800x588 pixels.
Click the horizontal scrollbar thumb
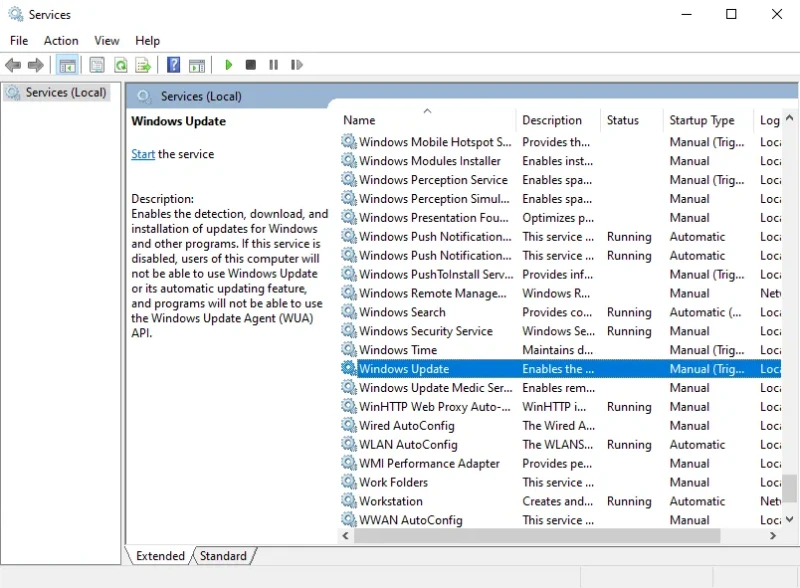(x=537, y=535)
